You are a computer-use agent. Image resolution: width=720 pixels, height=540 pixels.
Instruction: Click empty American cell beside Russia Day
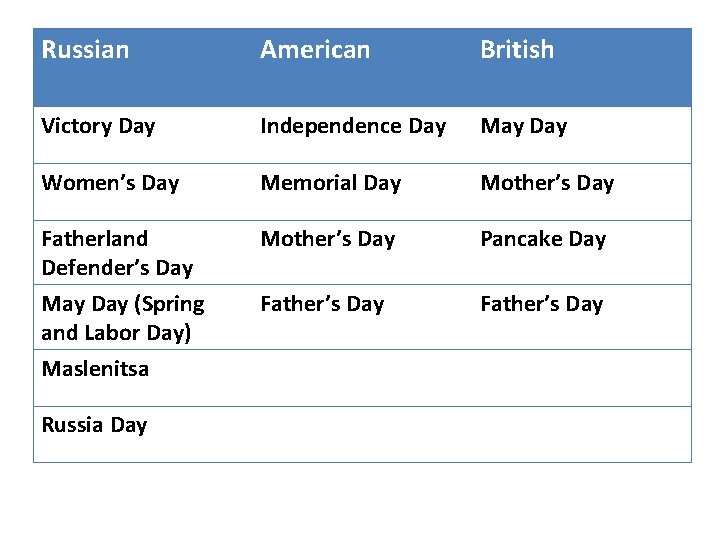pos(362,434)
